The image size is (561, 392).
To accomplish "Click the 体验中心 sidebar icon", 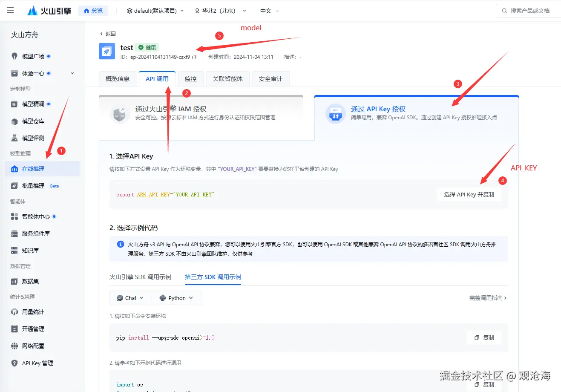I will pos(14,73).
